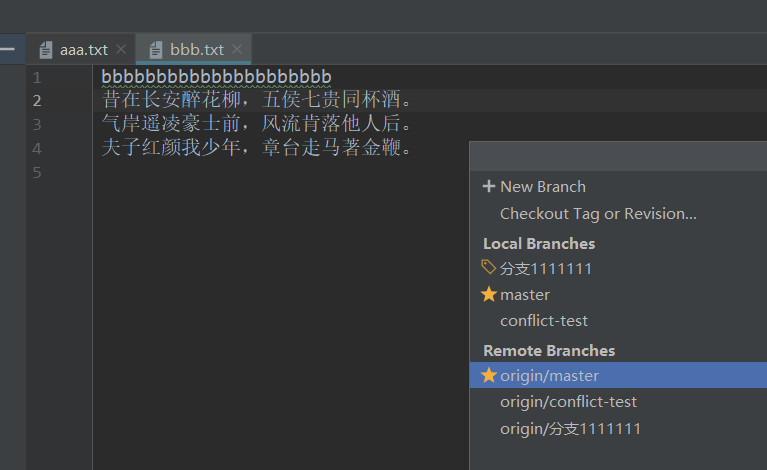Viewport: 767px width, 470px height.
Task: Click the Remote Branches heading
Action: pos(549,351)
